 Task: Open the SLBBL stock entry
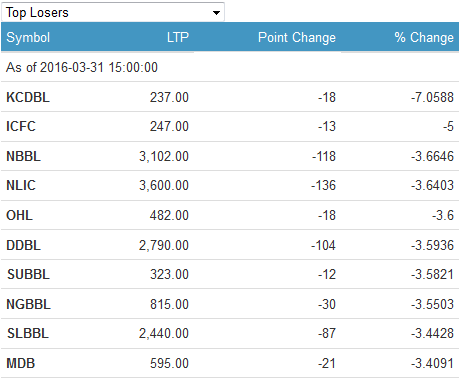[x=28, y=333]
